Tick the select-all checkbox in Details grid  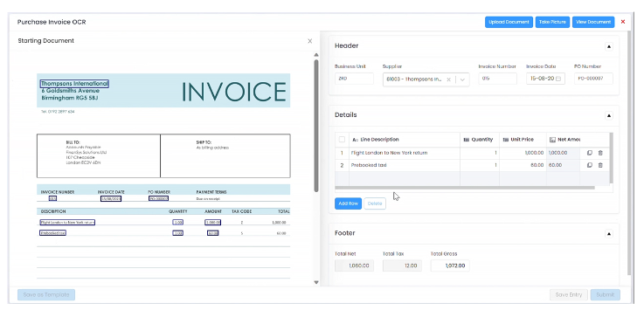pyautogui.click(x=342, y=140)
